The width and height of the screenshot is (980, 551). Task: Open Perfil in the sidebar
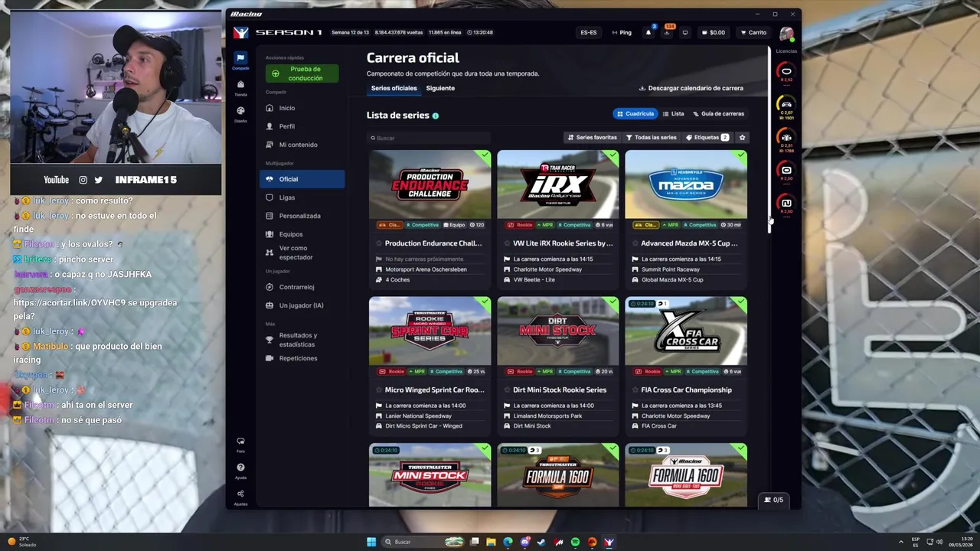[x=302, y=126]
